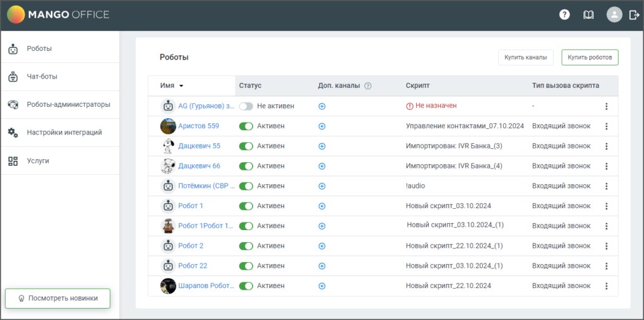Enable the AG (Гурьянов) robot toggle

pos(246,106)
